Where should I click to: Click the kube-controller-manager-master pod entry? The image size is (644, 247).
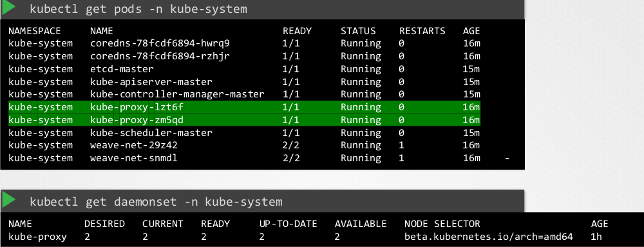point(177,95)
